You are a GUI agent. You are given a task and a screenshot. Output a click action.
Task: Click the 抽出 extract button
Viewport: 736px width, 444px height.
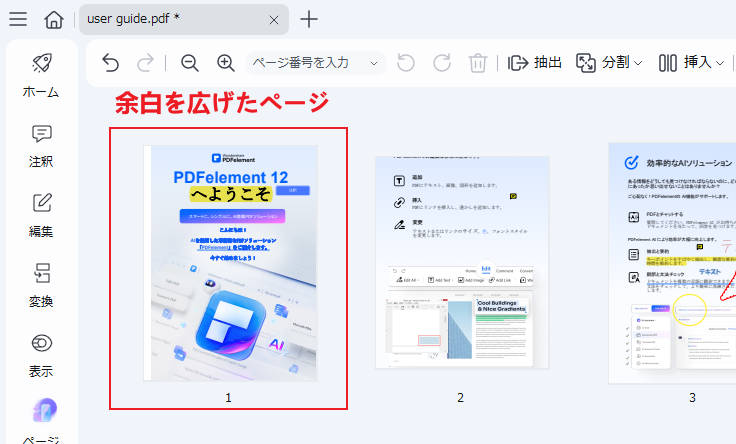(535, 62)
